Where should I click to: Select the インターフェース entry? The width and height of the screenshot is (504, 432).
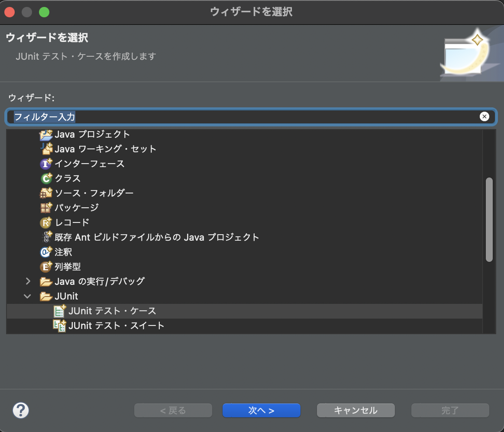89,164
